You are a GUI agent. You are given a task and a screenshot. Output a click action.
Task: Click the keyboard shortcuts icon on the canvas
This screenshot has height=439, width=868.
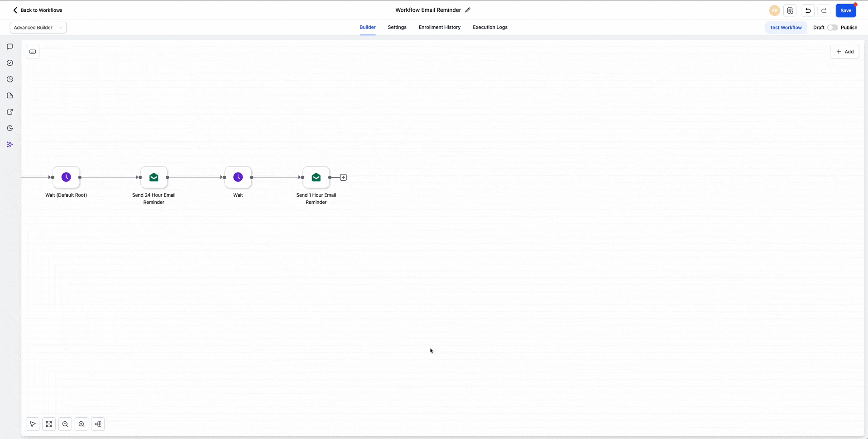(32, 51)
